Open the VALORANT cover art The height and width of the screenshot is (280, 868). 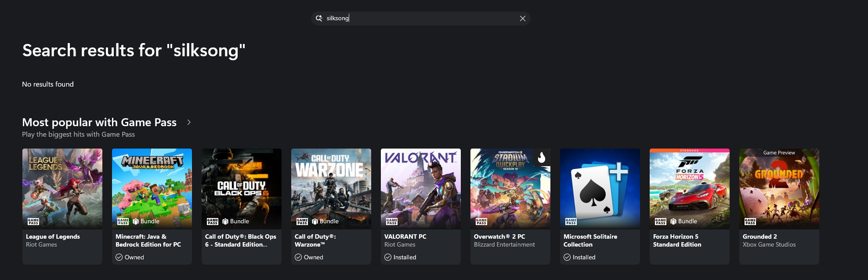[421, 189]
